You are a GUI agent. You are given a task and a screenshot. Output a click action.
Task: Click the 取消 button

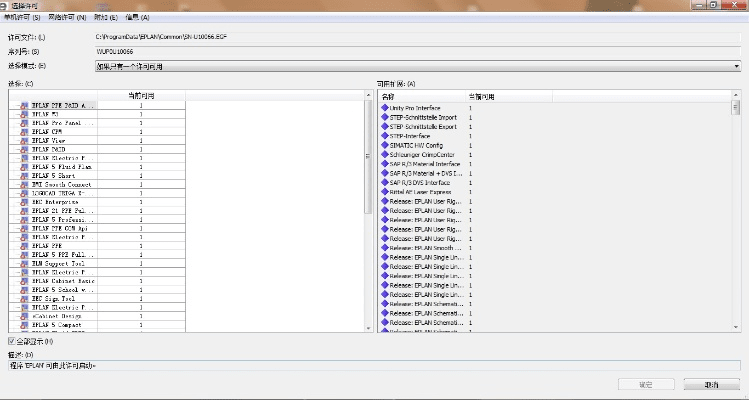[711, 384]
